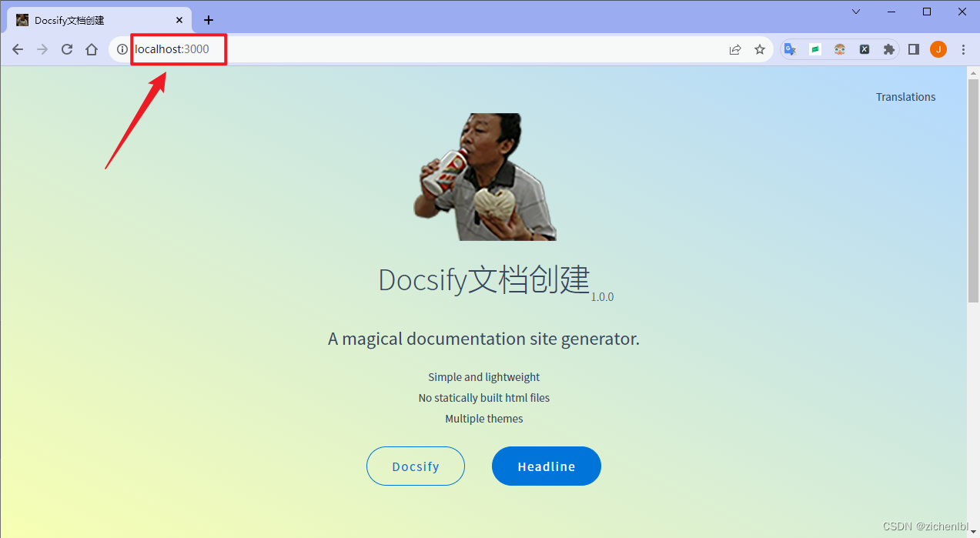Click 'A magical documentation site generator.' text

point(483,339)
